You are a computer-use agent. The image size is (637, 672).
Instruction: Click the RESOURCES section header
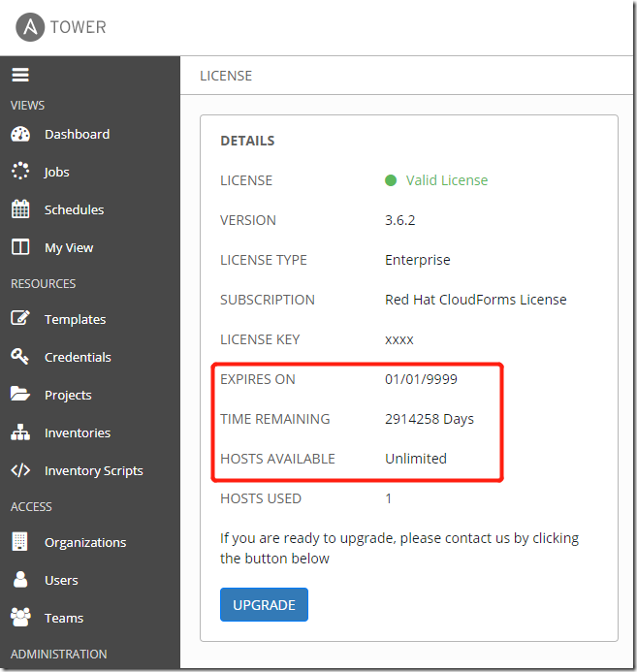coord(43,284)
